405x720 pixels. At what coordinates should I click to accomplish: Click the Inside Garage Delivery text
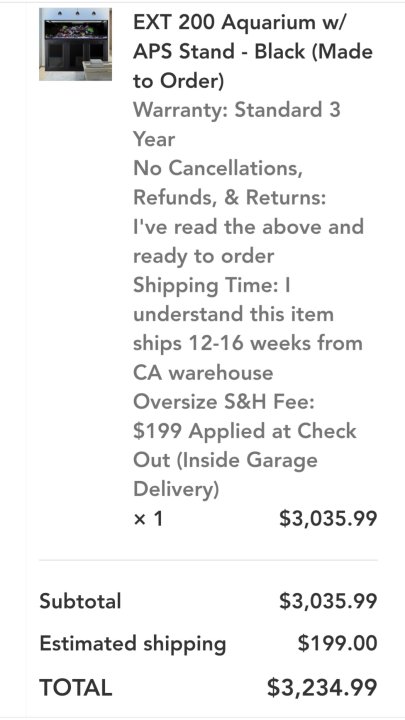(x=225, y=474)
